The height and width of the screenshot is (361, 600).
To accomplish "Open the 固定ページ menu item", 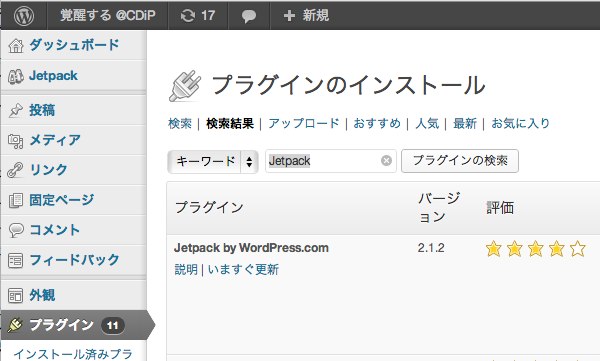I will (x=62, y=199).
